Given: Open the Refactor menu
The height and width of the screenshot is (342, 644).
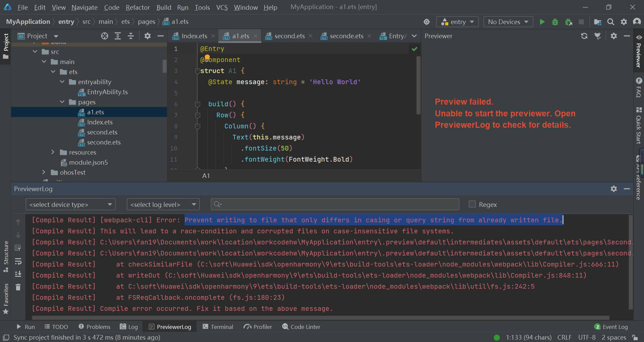Looking at the screenshot, I should pyautogui.click(x=138, y=7).
